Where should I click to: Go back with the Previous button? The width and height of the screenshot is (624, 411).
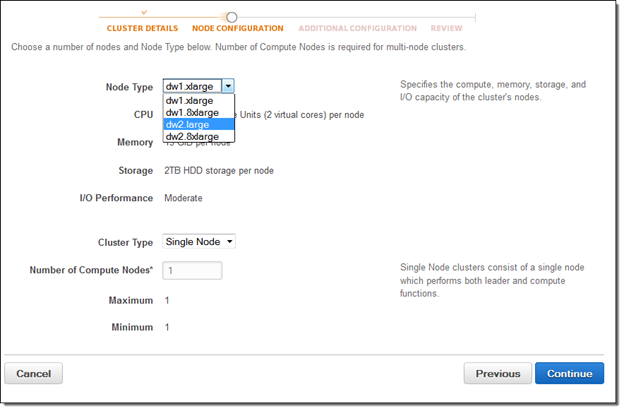[497, 373]
